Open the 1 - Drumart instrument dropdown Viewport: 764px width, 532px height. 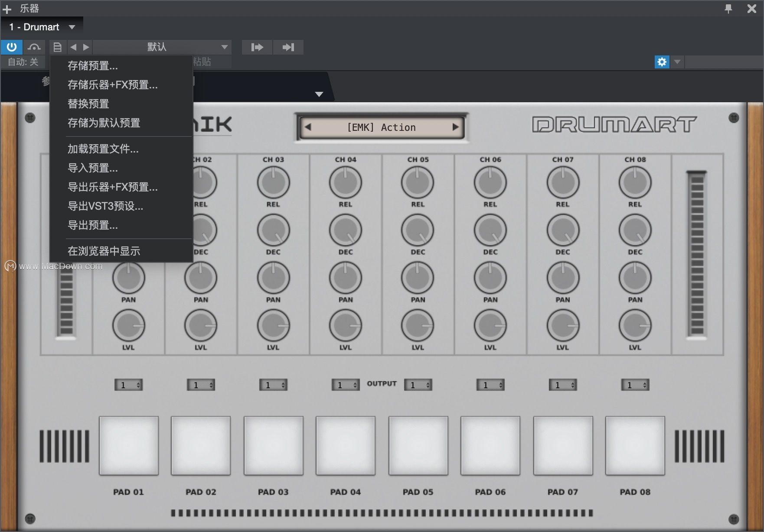(x=42, y=27)
